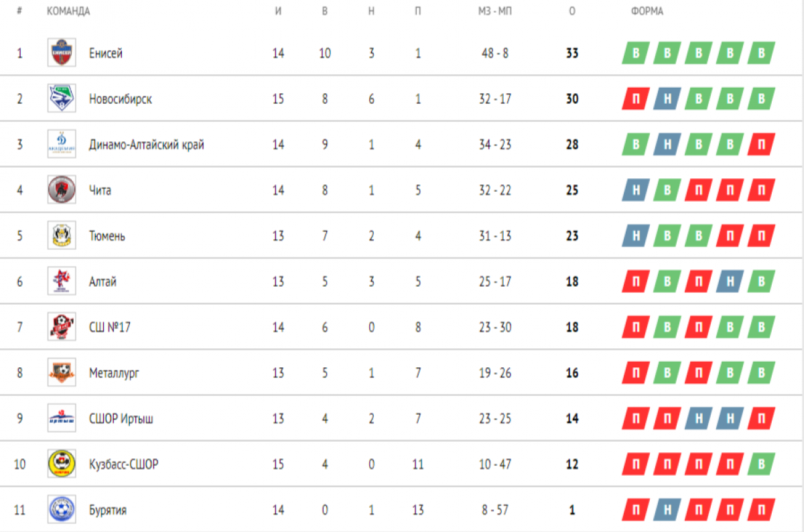Select the Чита club emblem
Image resolution: width=804 pixels, height=532 pixels.
point(62,190)
